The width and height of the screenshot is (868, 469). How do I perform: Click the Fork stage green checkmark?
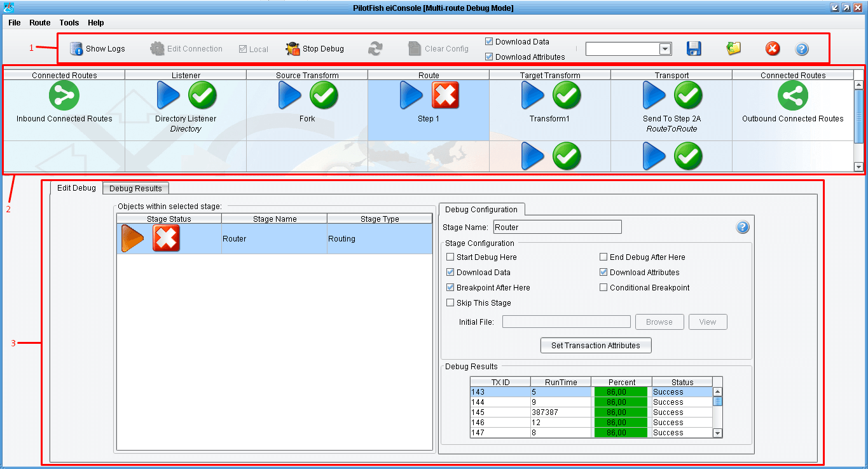324,96
